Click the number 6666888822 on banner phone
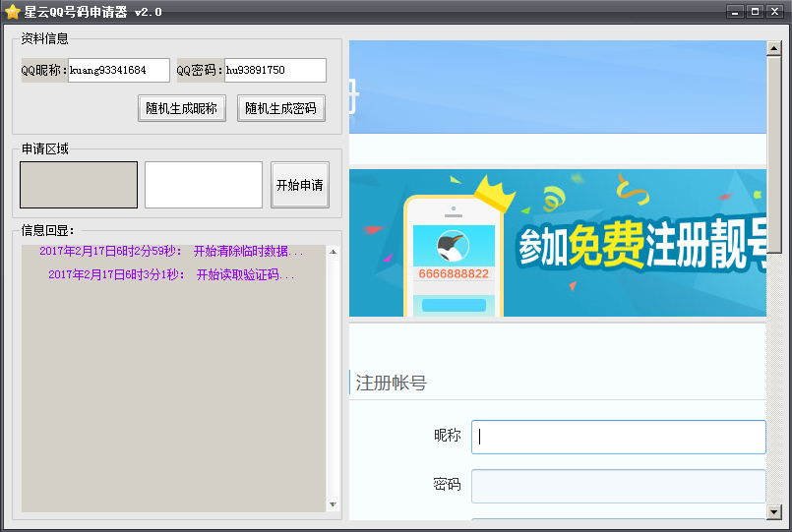Viewport: 792px width, 532px height. coord(454,273)
